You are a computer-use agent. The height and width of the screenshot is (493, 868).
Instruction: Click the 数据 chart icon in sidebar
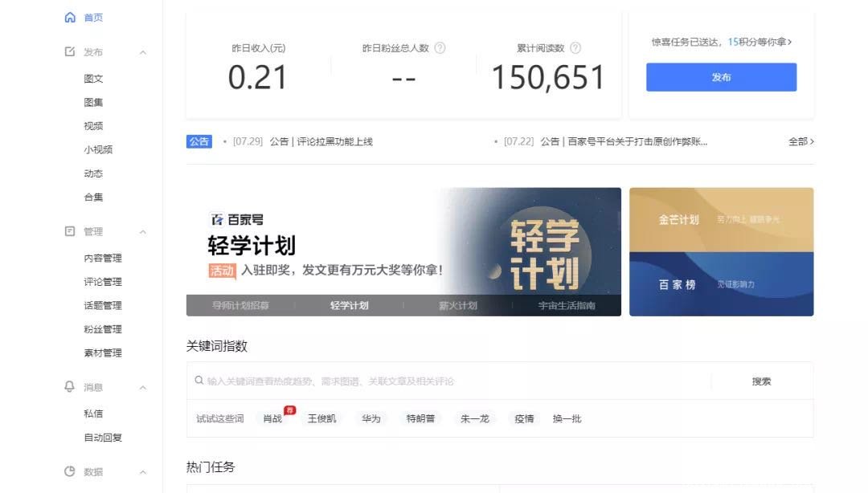point(69,471)
